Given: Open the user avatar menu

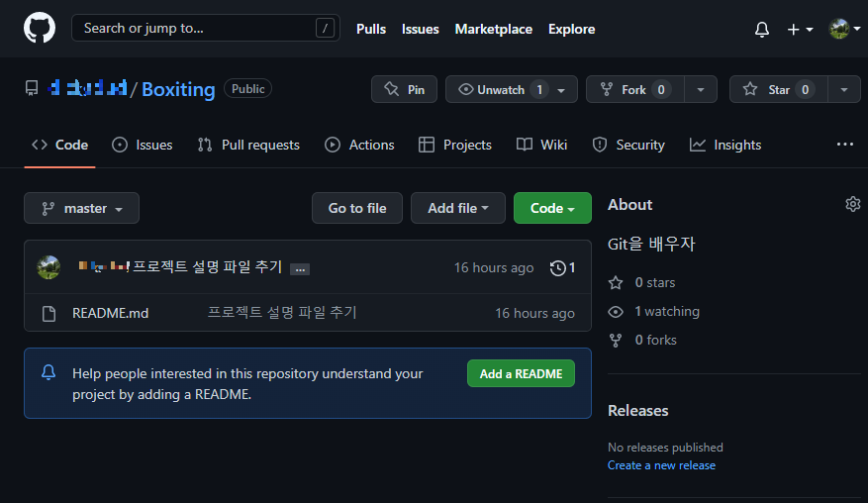Looking at the screenshot, I should click(x=844, y=29).
